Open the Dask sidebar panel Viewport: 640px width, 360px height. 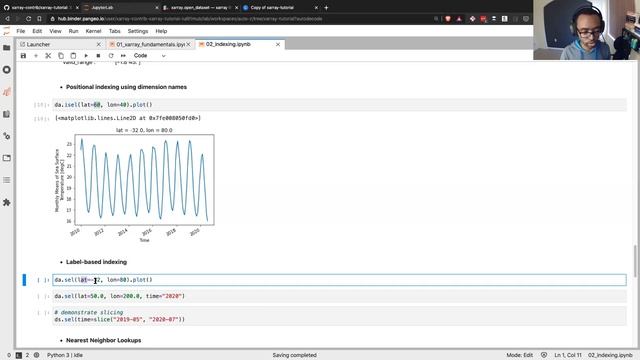pyautogui.click(x=7, y=92)
